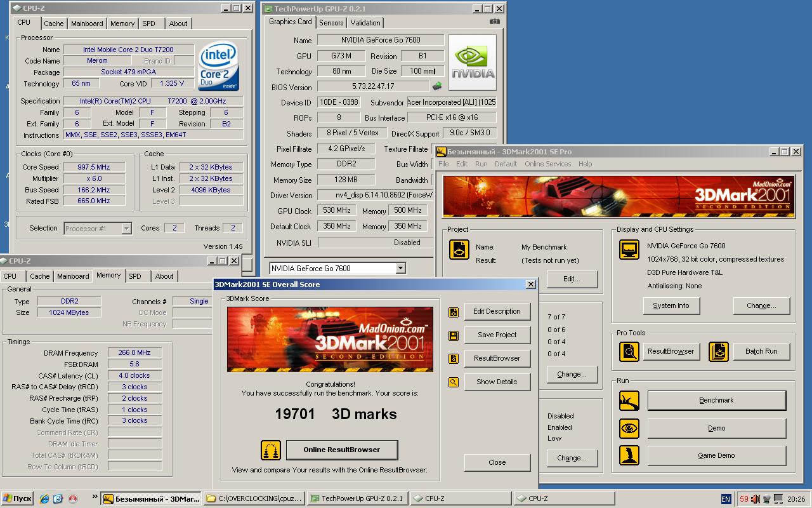Image resolution: width=812 pixels, height=508 pixels.
Task: Click the Online ResultBrowser arch icon
Action: (271, 450)
